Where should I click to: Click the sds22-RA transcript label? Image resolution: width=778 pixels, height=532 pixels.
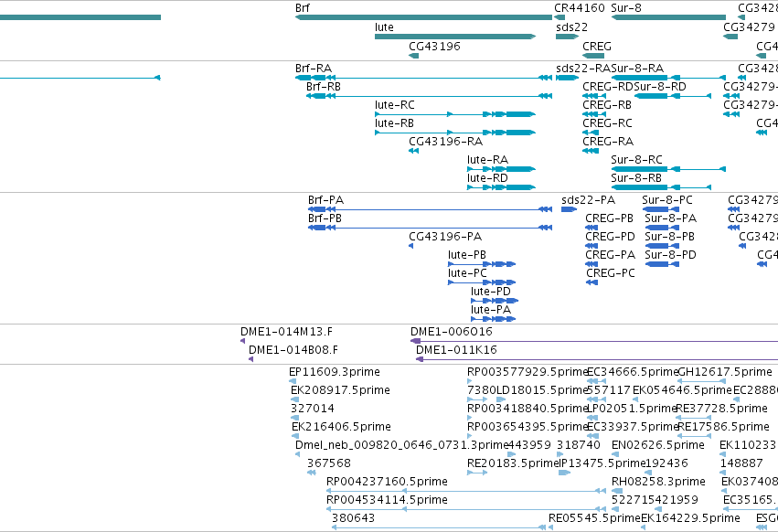pyautogui.click(x=583, y=68)
